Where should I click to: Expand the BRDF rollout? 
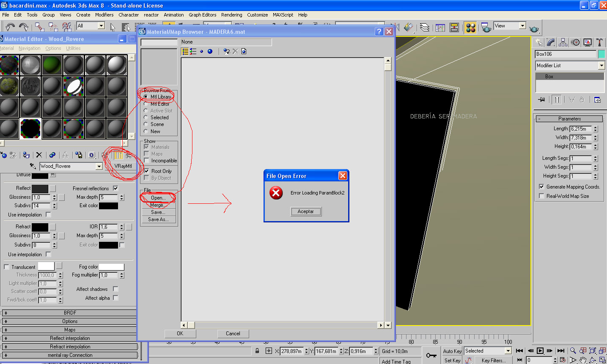[x=70, y=313]
